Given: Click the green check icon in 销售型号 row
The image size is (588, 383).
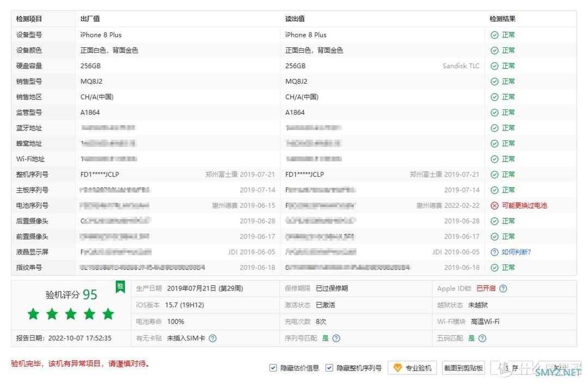Looking at the screenshot, I should coord(494,81).
